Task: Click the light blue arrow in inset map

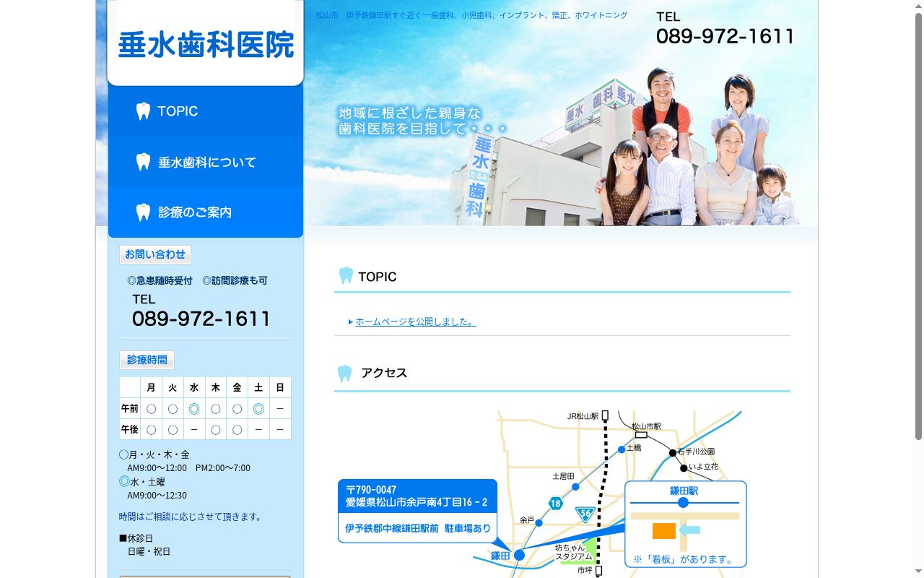Action: (690, 530)
